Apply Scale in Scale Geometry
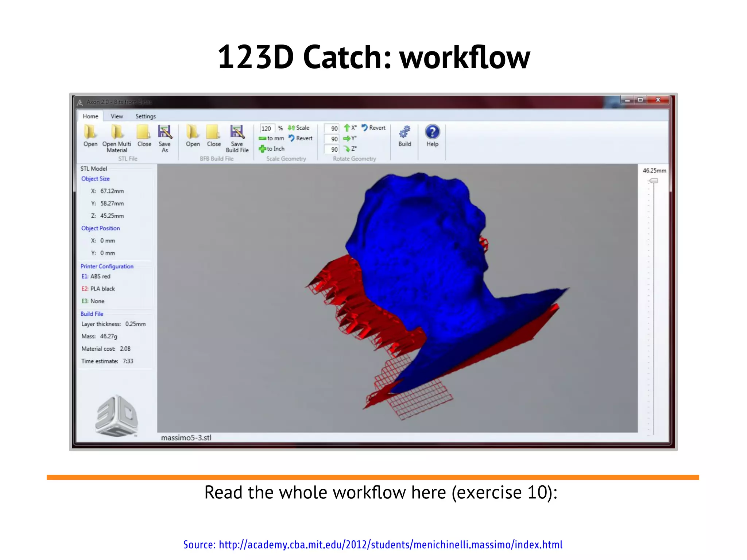 298,128
